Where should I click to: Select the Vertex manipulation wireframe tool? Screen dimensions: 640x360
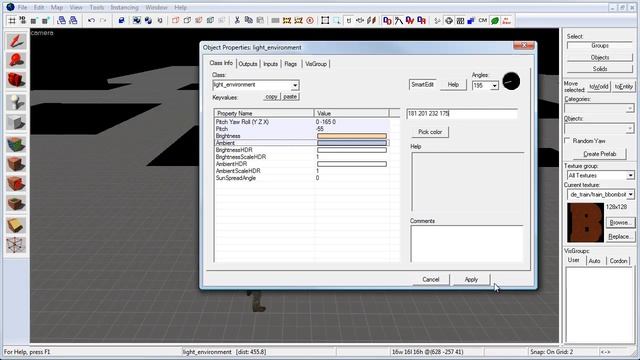[16, 245]
